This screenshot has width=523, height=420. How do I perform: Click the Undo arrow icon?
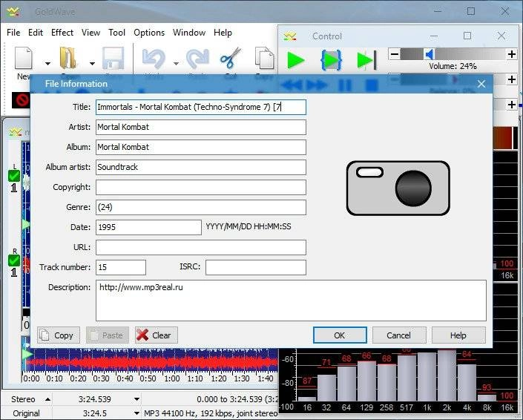[x=154, y=59]
